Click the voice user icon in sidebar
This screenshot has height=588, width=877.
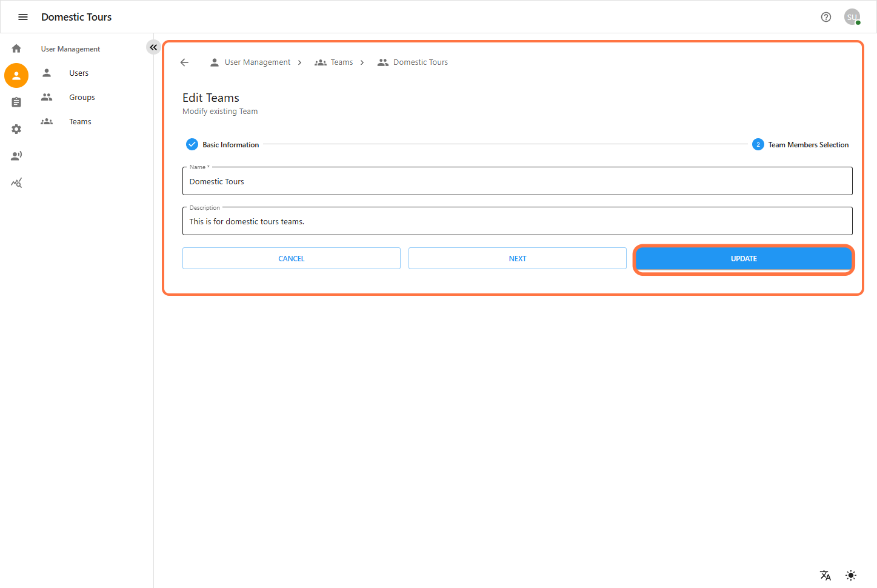pyautogui.click(x=16, y=156)
